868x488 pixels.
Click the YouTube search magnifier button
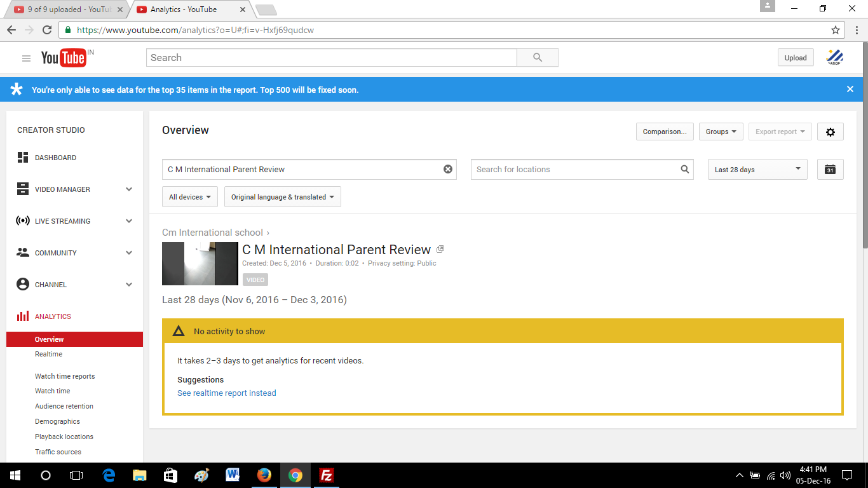(x=538, y=58)
